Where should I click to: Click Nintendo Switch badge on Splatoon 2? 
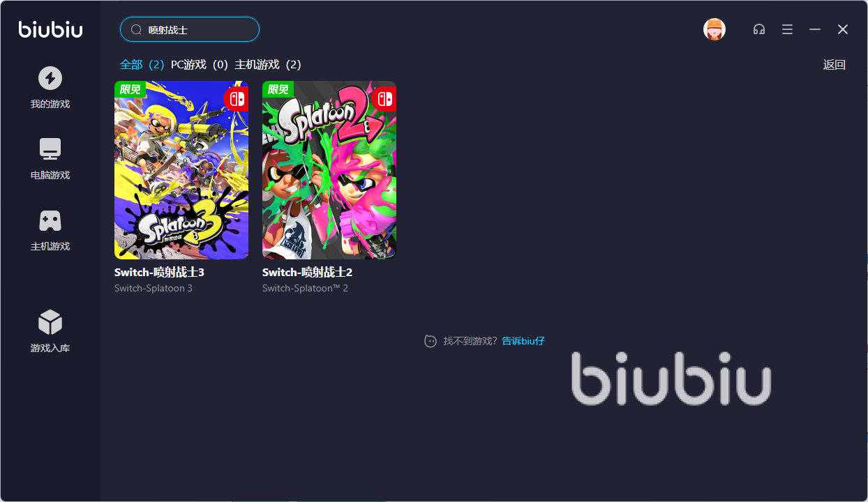[x=384, y=99]
